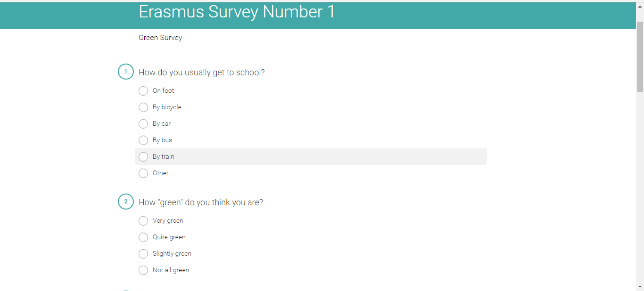Click the scrollbar up arrow
Viewport: 644px width, 291px height.
(x=640, y=7)
